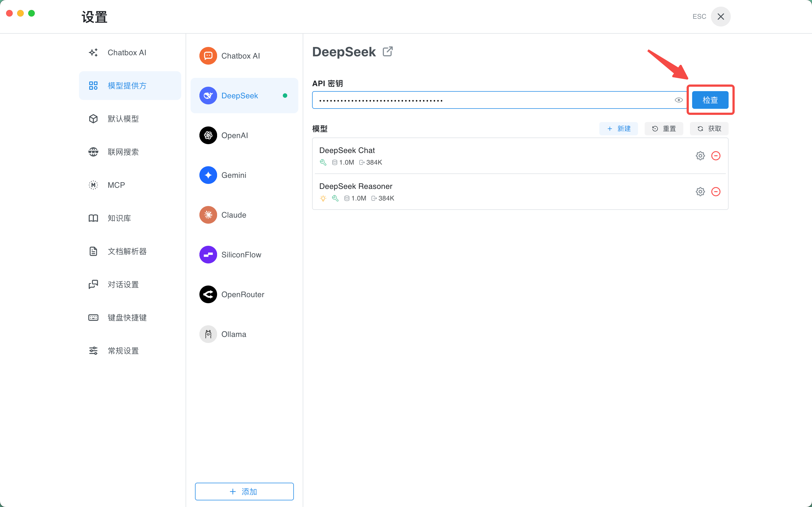Toggle API key visibility eye icon
812x507 pixels.
click(x=679, y=100)
